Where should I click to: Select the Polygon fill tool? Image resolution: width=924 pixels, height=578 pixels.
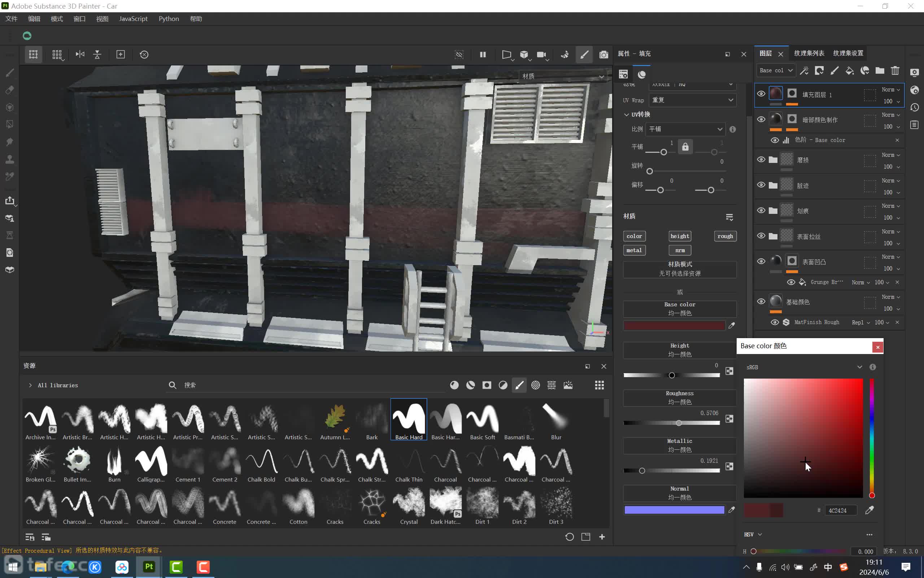pyautogui.click(x=10, y=124)
